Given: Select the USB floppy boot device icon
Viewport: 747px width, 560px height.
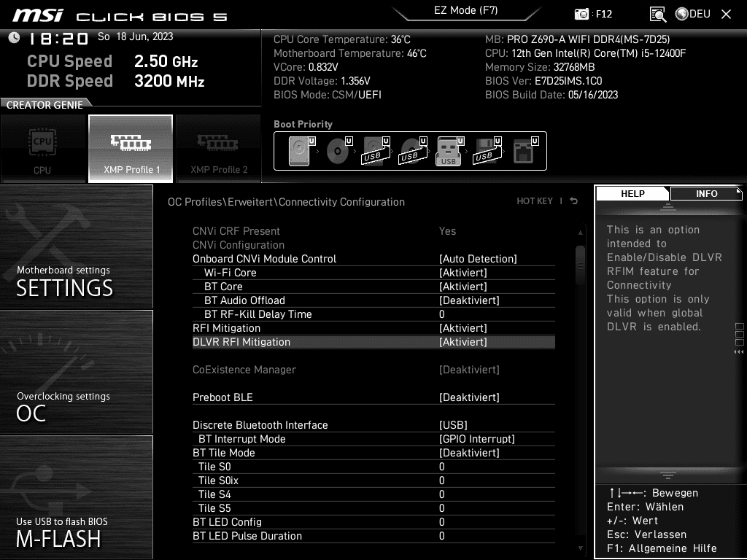Looking at the screenshot, I should (x=487, y=151).
